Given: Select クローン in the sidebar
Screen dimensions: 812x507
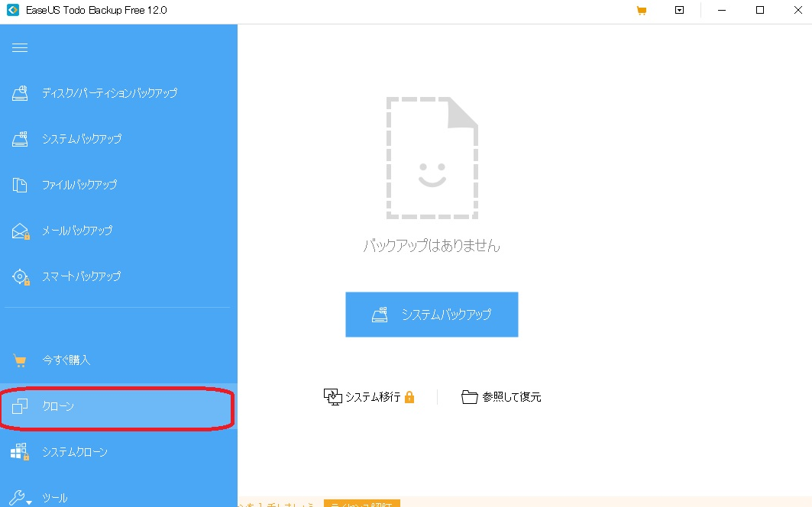Looking at the screenshot, I should [x=118, y=406].
